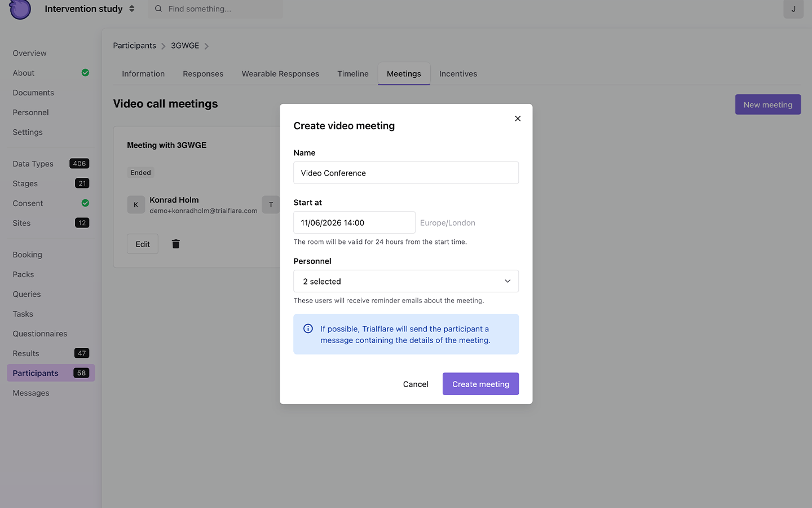This screenshot has width=812, height=508.
Task: Open the Wearable Responses tab
Action: coord(280,74)
